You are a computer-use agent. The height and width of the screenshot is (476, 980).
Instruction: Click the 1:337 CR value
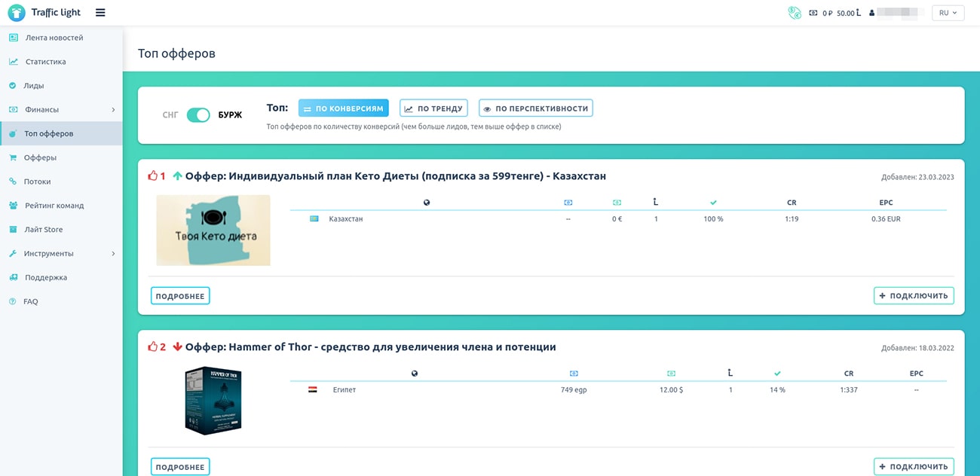849,390
